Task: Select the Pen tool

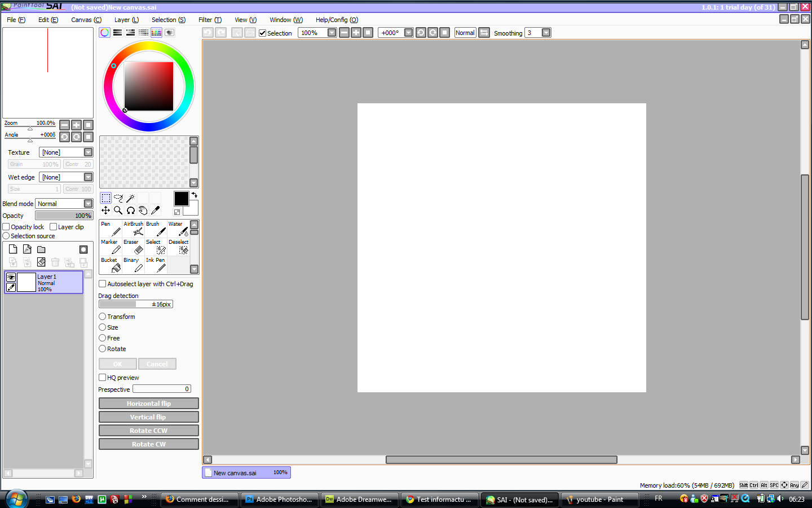Action: [110, 229]
